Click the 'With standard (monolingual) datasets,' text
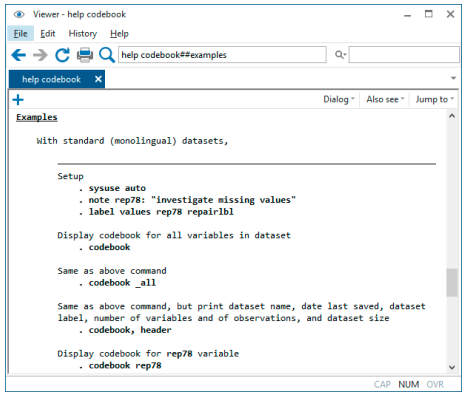This screenshot has height=398, width=467. pyautogui.click(x=132, y=141)
